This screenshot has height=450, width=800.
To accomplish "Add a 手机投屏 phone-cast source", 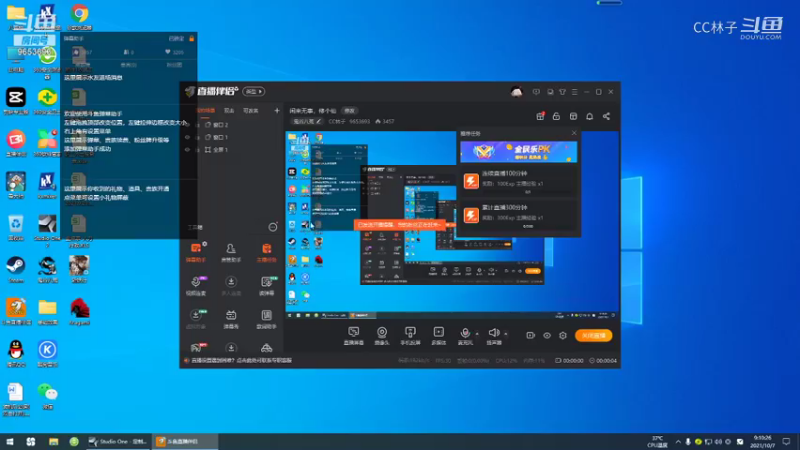I will (x=410, y=336).
